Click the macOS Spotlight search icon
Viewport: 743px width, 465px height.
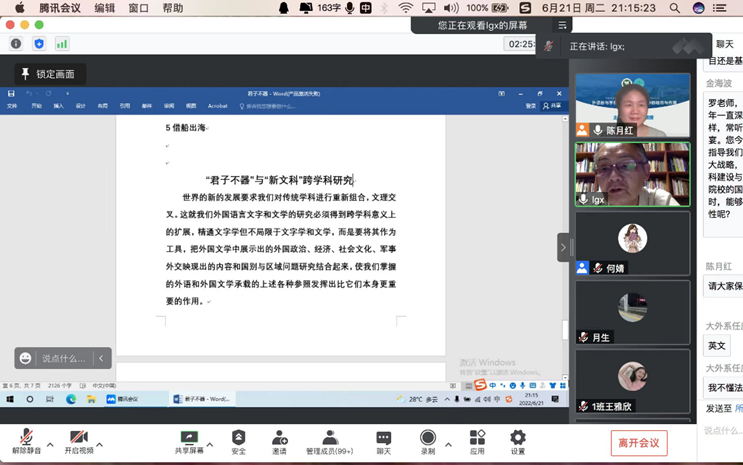pyautogui.click(x=675, y=8)
